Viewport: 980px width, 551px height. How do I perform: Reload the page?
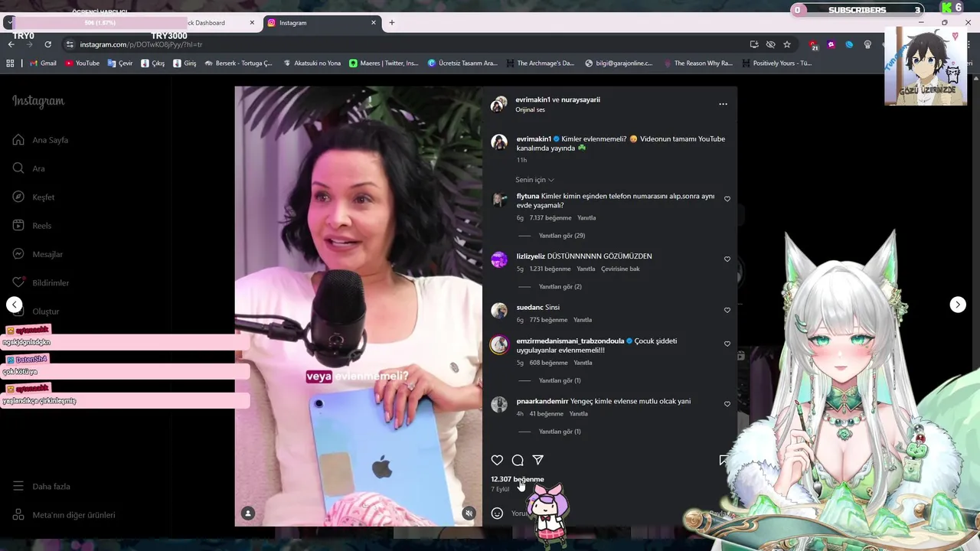point(47,44)
